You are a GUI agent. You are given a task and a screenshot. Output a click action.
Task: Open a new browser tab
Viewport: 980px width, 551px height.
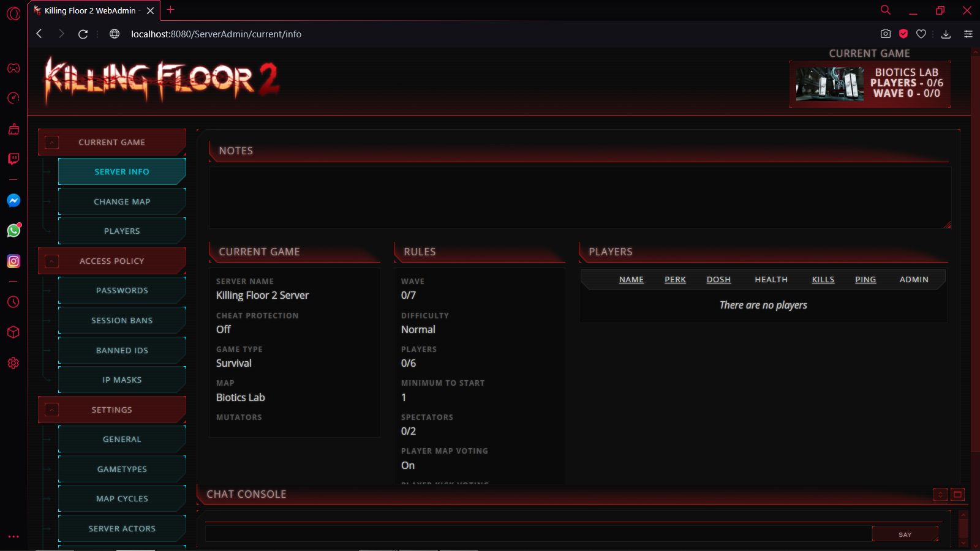click(171, 10)
